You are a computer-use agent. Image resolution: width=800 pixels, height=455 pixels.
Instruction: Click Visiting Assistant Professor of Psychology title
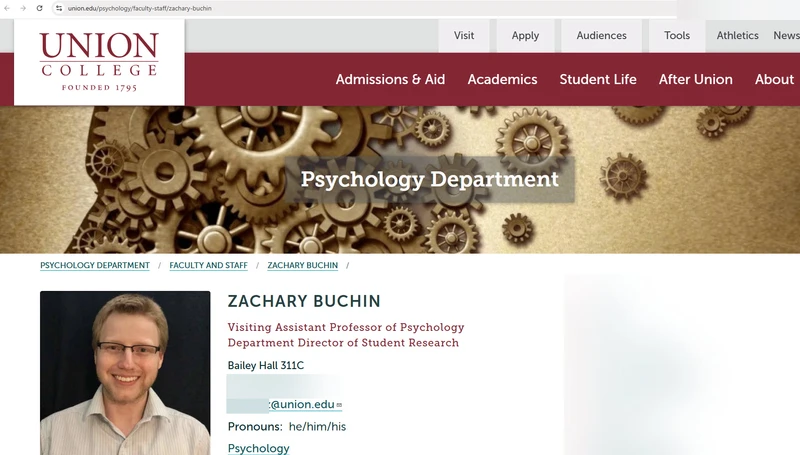click(346, 327)
